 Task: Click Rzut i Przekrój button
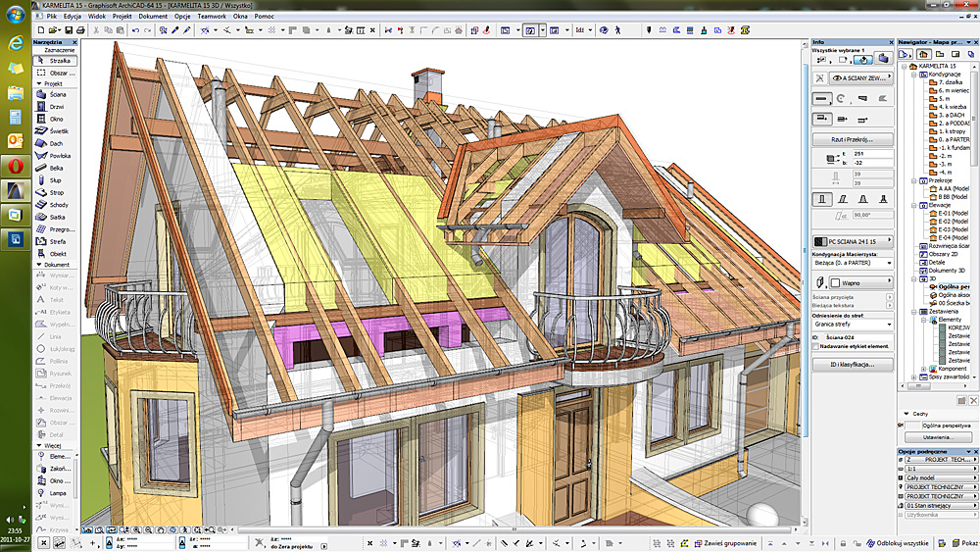click(853, 140)
